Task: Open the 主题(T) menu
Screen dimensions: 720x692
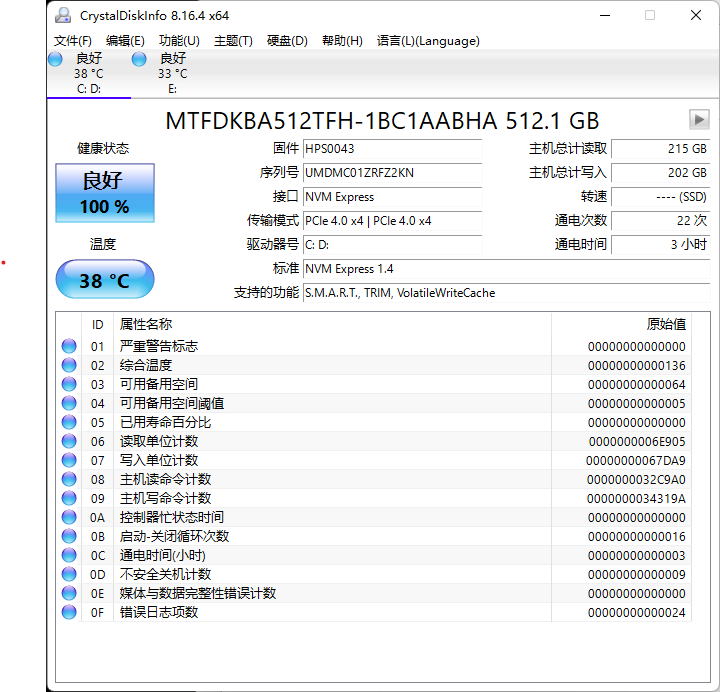Action: 233,41
